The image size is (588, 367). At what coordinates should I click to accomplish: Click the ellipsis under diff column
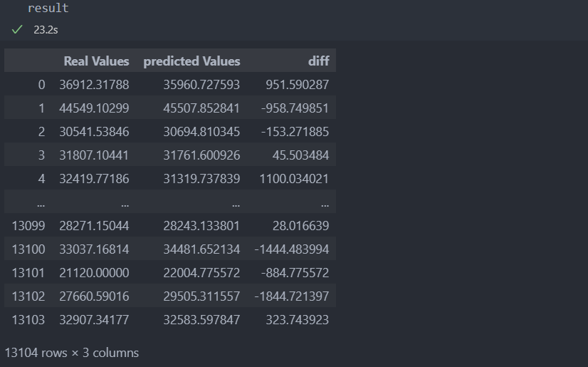coord(325,205)
